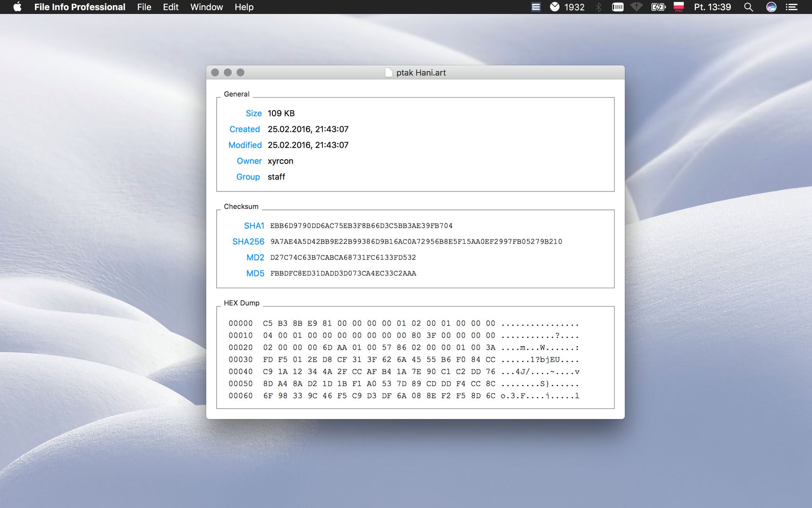Image resolution: width=812 pixels, height=508 pixels.
Task: Click the Created date 25.02.2016, 21:43:07
Action: click(308, 129)
